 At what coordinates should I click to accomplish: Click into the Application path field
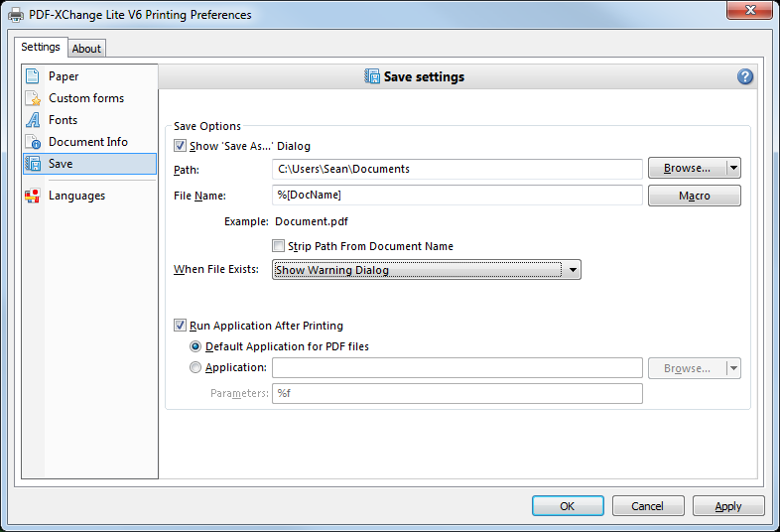tap(457, 368)
